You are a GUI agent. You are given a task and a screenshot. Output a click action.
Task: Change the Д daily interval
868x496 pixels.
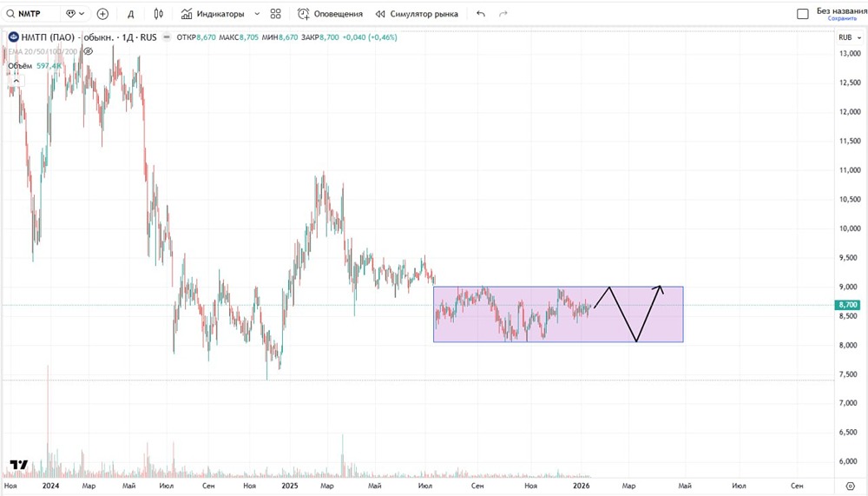[131, 14]
